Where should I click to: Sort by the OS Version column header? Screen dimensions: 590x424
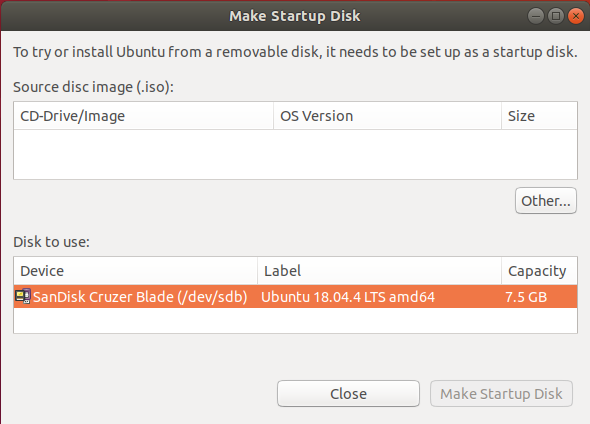(x=387, y=116)
